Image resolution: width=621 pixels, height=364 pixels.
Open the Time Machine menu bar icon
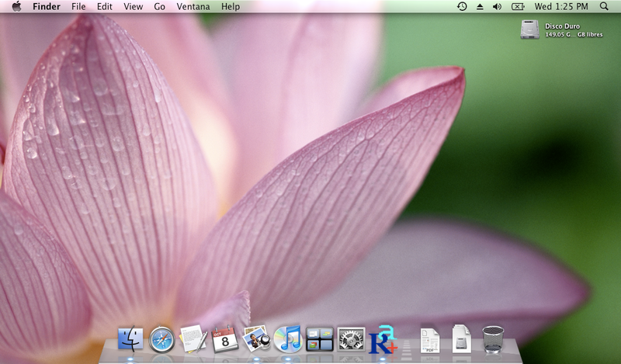coord(462,6)
